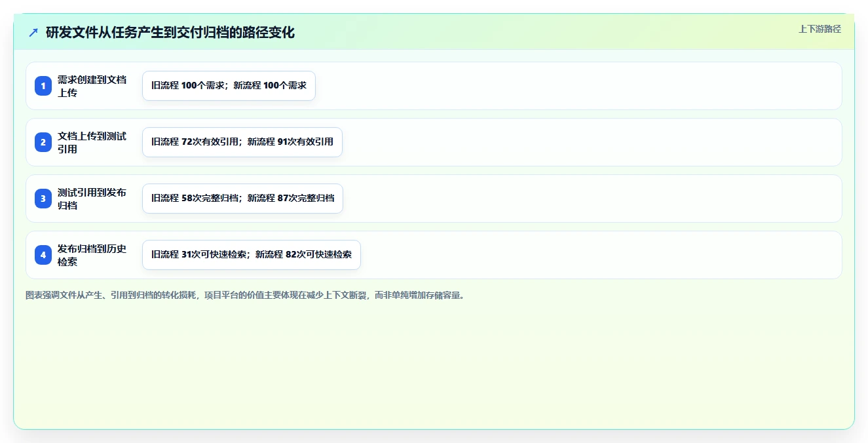Click the title 研发文件从任务产生到交付归档的路径变化
Image resolution: width=868 pixels, height=443 pixels.
pos(170,33)
